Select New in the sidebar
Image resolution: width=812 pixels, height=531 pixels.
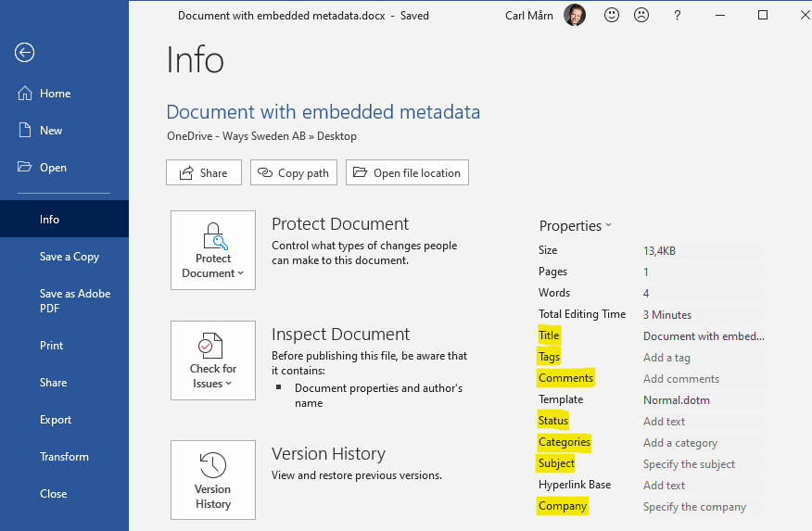(x=51, y=131)
